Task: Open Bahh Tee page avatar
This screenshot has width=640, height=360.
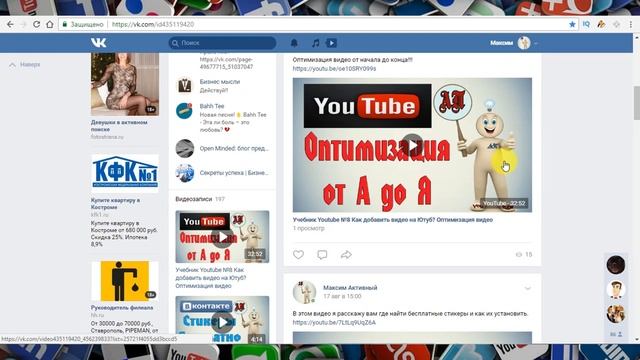Action: [x=184, y=111]
